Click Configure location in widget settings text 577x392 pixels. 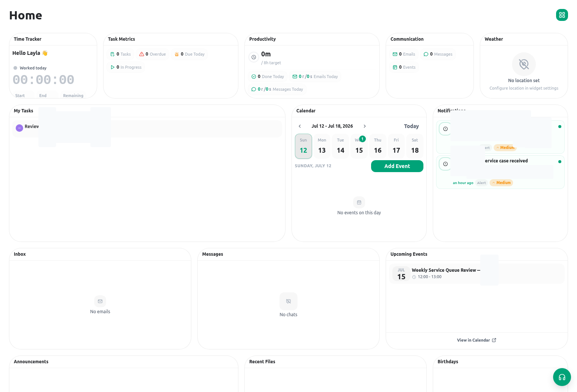coord(524,88)
